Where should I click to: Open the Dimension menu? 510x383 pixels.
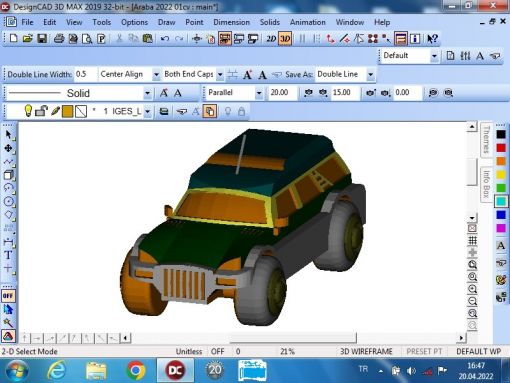point(231,22)
